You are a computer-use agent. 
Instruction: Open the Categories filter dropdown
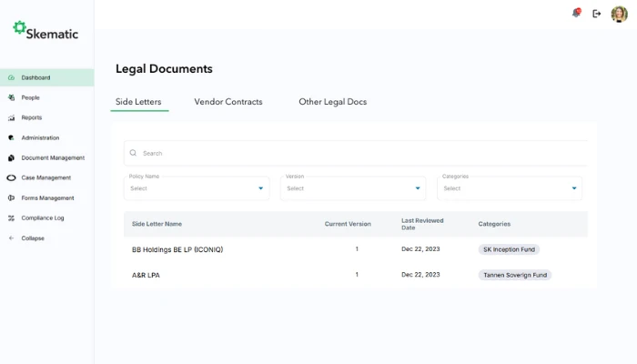tap(510, 188)
